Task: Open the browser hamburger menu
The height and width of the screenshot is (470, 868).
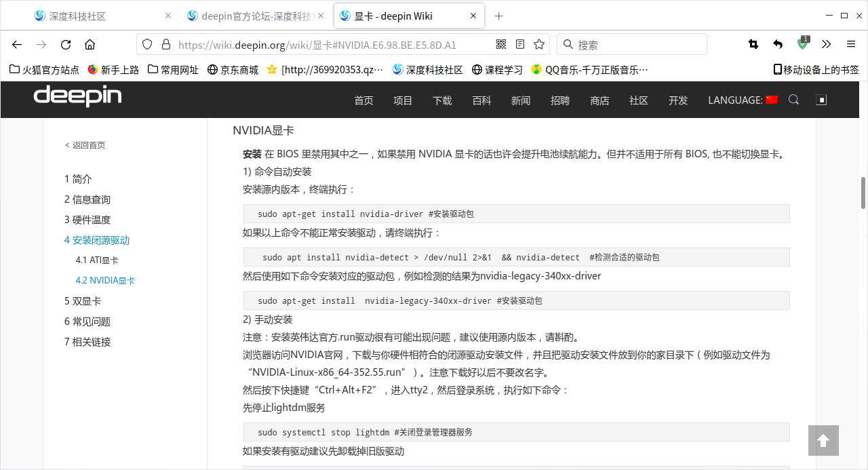Action: coord(850,44)
